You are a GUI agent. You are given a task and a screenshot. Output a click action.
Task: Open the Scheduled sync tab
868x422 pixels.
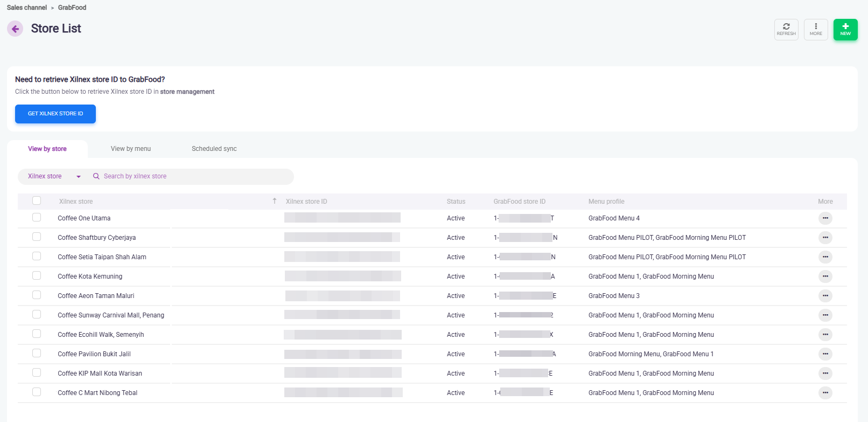[214, 149]
